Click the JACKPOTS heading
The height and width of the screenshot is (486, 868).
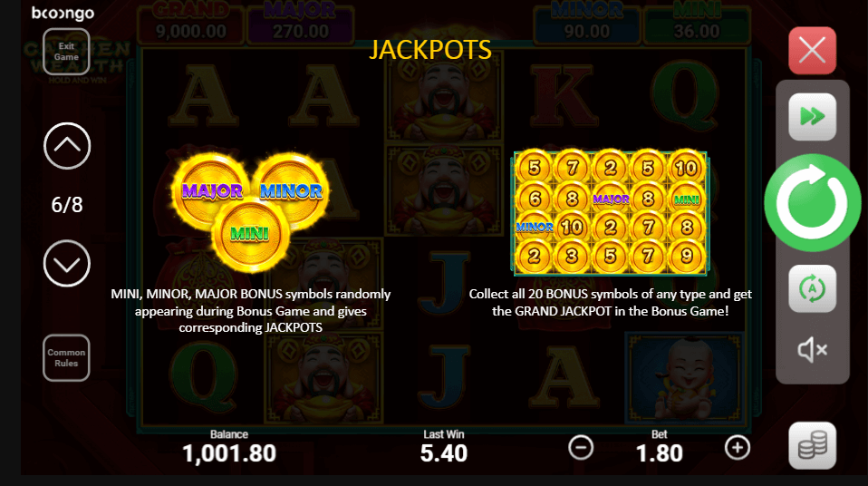pyautogui.click(x=430, y=50)
